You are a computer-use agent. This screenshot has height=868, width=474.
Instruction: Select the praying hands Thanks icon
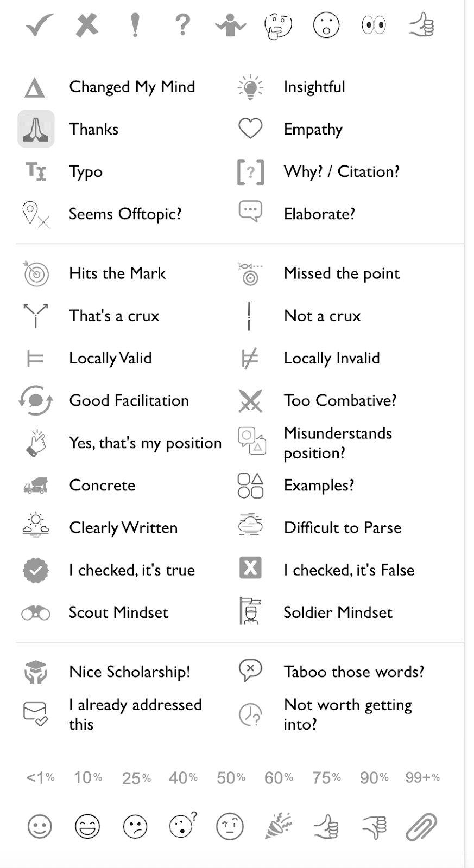[x=36, y=129]
